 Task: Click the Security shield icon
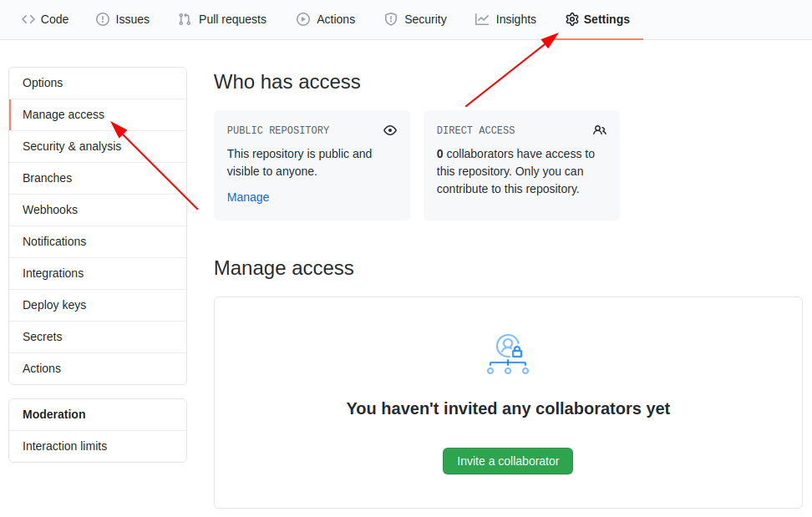point(391,19)
